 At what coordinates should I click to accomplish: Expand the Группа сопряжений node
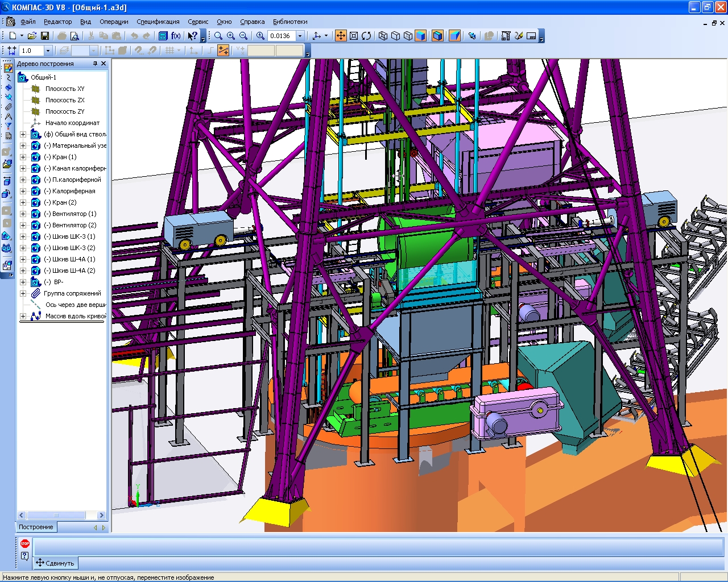(23, 293)
